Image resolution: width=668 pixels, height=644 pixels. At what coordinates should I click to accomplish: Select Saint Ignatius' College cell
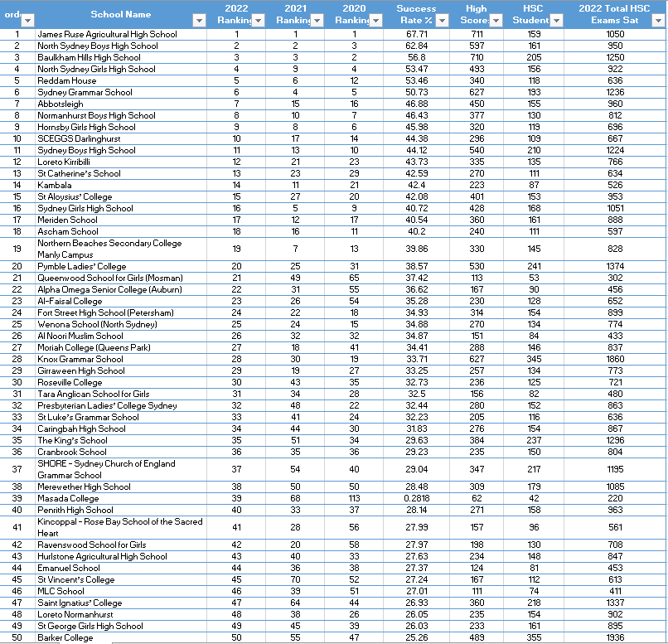[x=121, y=603]
